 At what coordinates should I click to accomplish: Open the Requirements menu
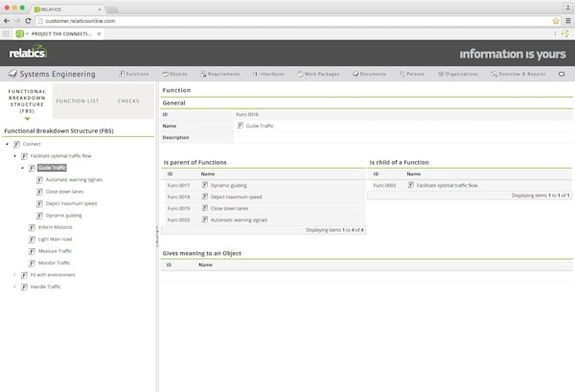click(220, 74)
